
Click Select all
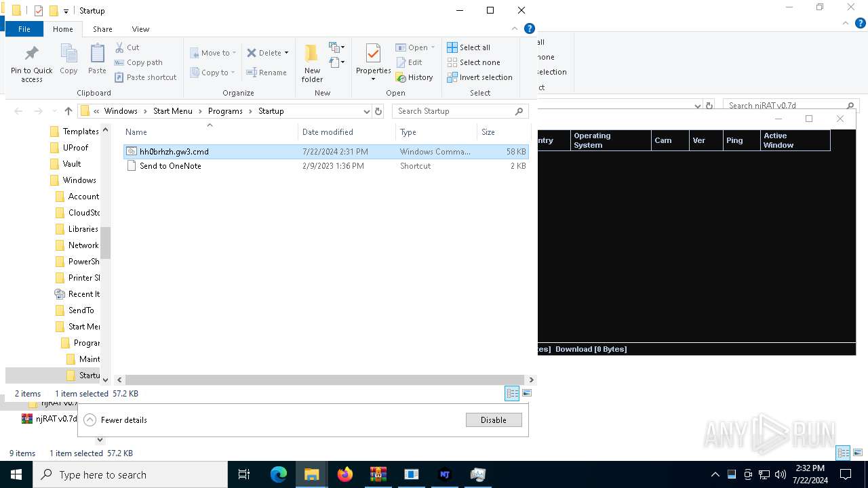point(469,47)
